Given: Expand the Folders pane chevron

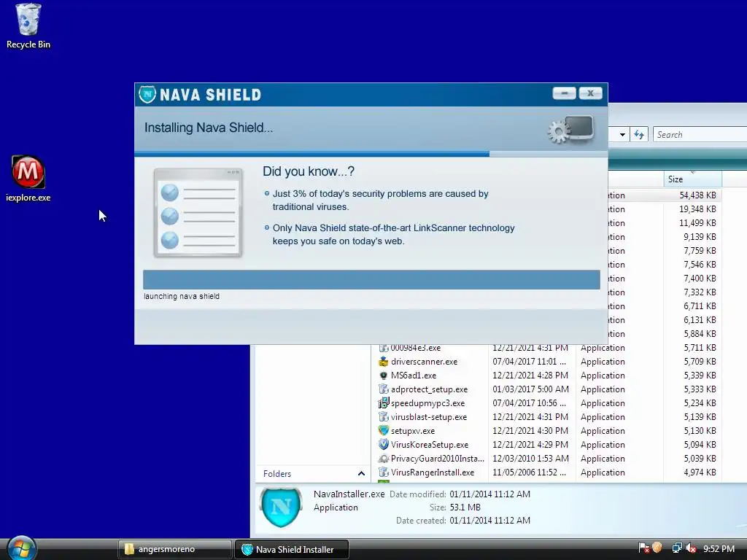Looking at the screenshot, I should point(361,473).
